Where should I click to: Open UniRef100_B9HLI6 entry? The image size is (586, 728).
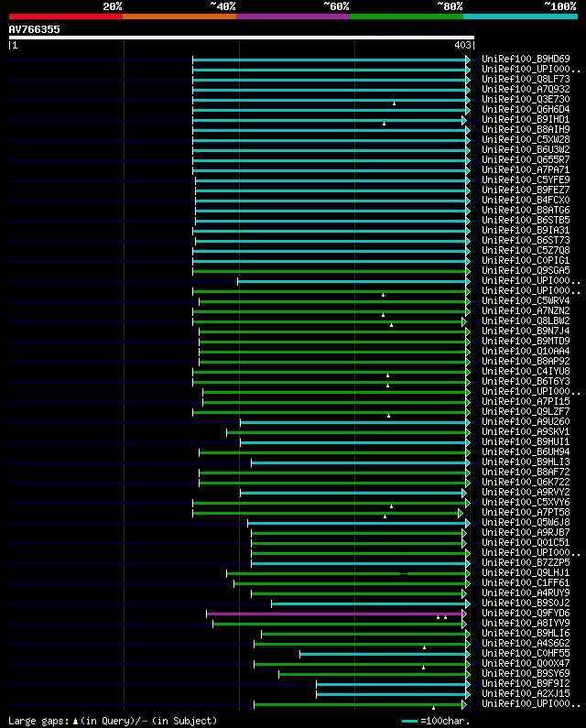[x=526, y=633]
